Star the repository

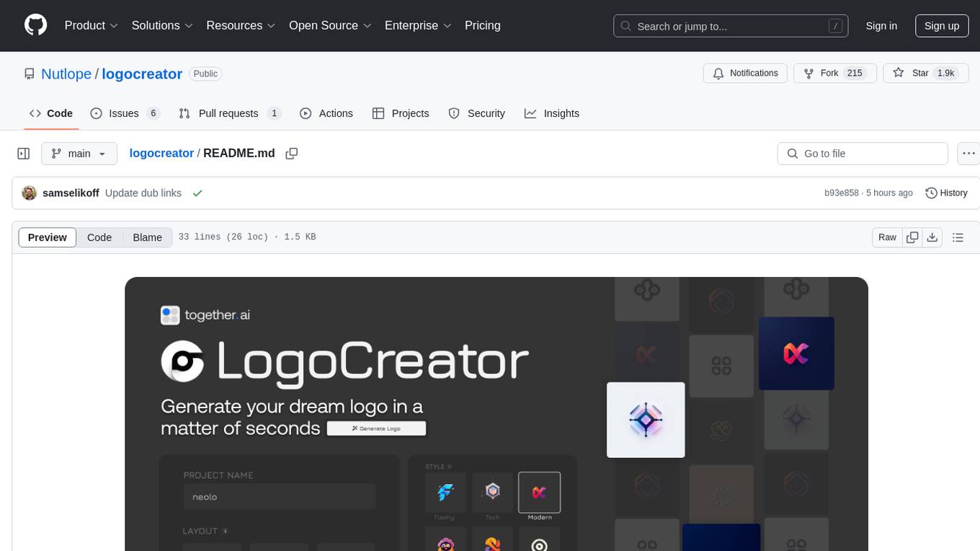pos(925,73)
